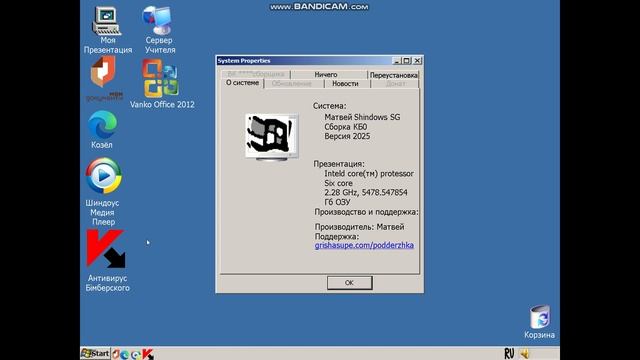Image resolution: width=640 pixels, height=360 pixels.
Task: Click the red K antivirus taskbar icon
Action: 148,354
